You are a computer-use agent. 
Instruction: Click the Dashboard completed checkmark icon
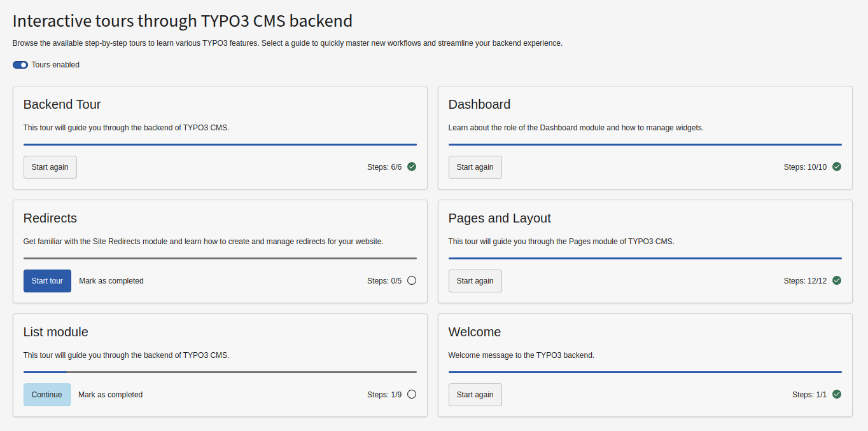[x=837, y=167]
